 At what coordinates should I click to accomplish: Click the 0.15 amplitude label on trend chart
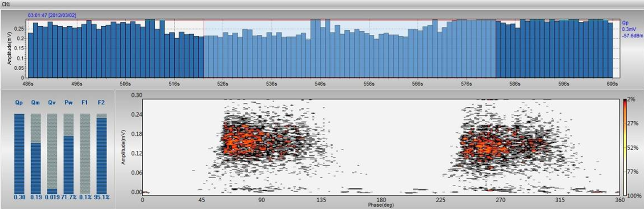tap(20, 48)
